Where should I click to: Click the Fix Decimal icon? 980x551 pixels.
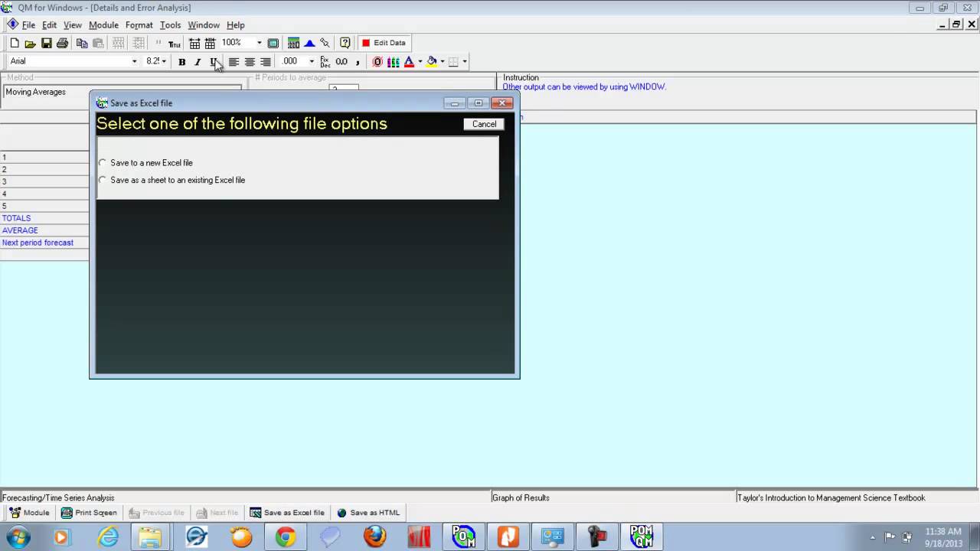[x=325, y=62]
